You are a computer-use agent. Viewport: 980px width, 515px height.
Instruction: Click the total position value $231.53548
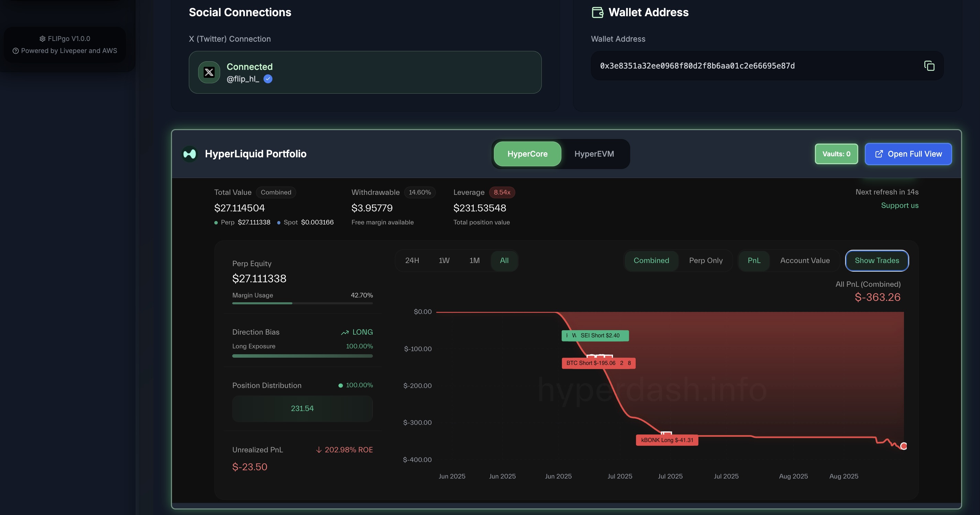tap(480, 208)
